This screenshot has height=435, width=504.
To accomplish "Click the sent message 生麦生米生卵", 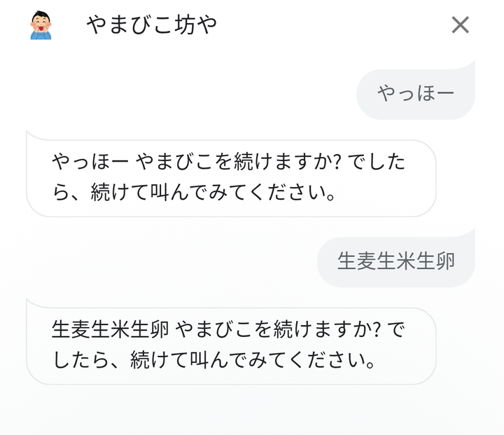I will coord(396,261).
